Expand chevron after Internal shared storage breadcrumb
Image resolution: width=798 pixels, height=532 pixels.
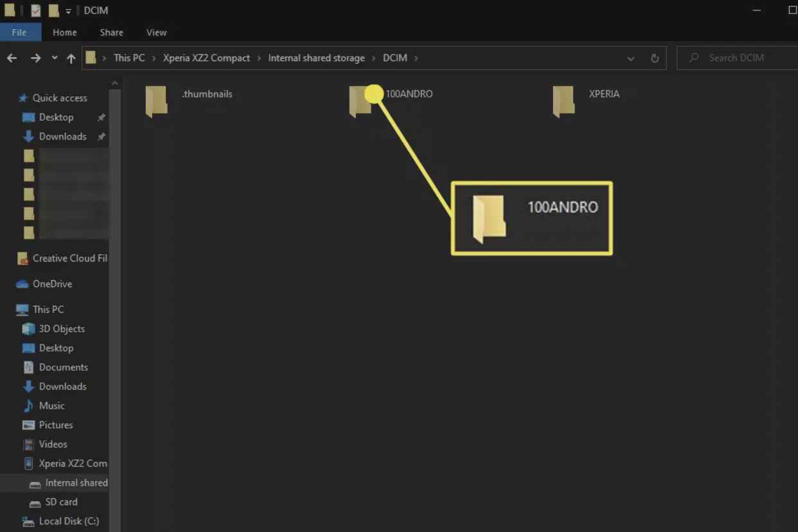[x=374, y=58]
